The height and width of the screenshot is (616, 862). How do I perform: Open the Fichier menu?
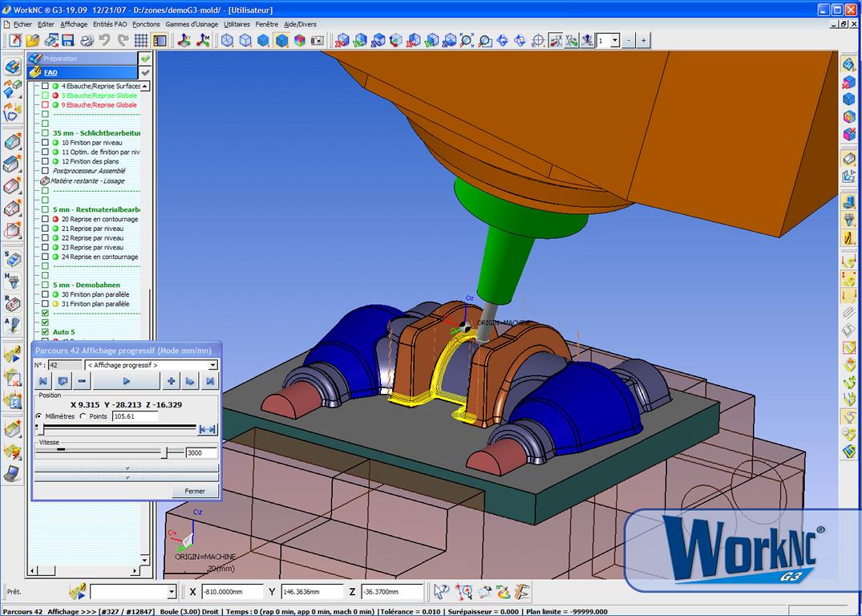tap(22, 24)
